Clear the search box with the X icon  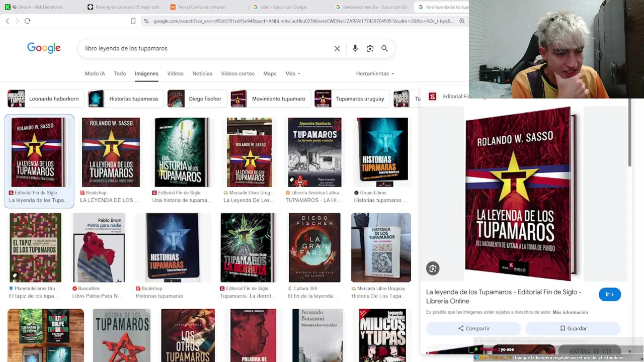pos(337,48)
